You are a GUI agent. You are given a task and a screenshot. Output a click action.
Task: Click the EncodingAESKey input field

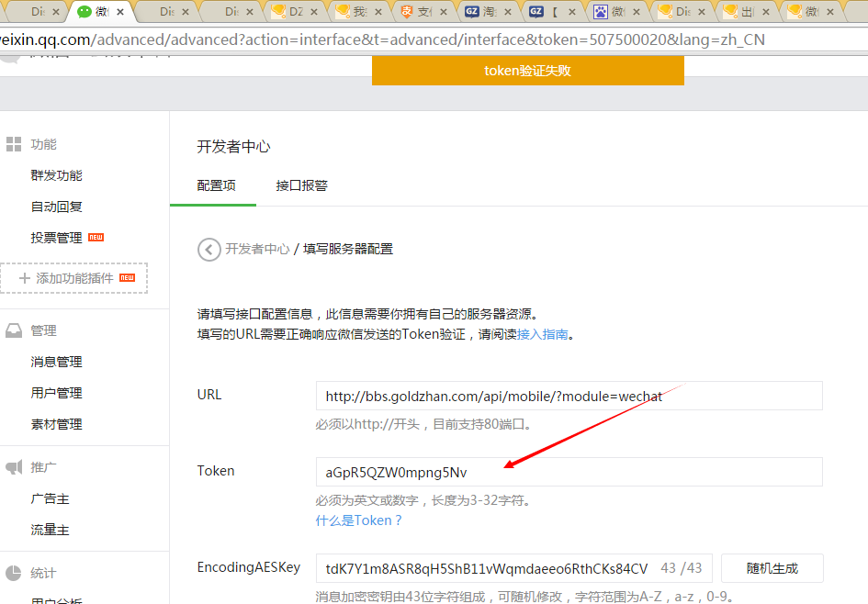[x=487, y=568]
